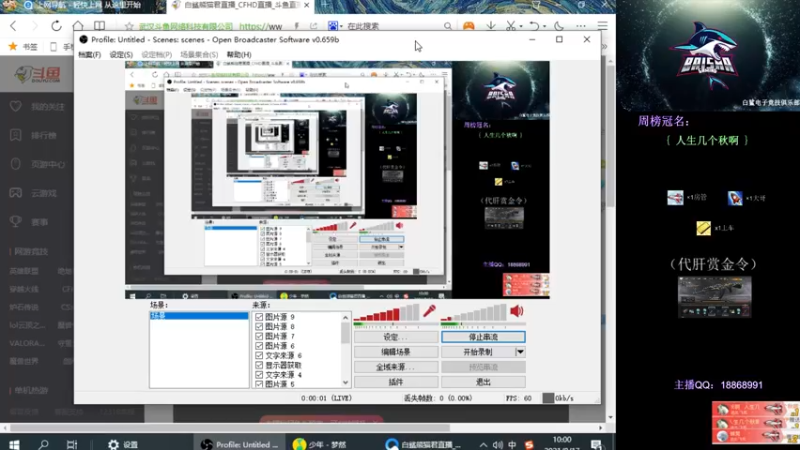Uncheck the 图片源 6 source checkbox

(259, 346)
